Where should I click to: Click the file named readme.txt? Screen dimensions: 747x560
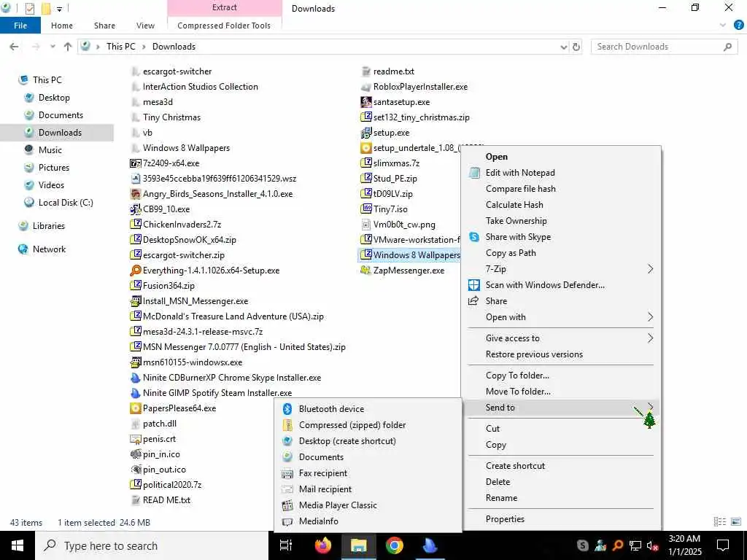click(x=393, y=71)
